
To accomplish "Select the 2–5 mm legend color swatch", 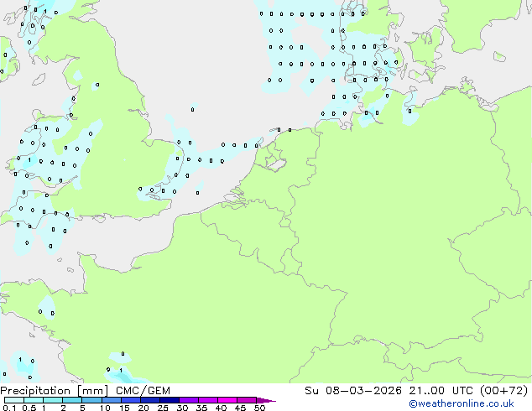I will [72, 400].
